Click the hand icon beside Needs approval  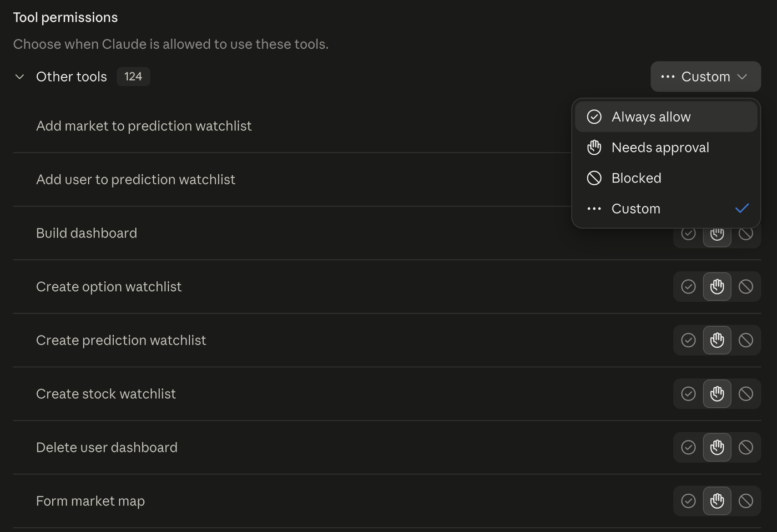(x=594, y=148)
